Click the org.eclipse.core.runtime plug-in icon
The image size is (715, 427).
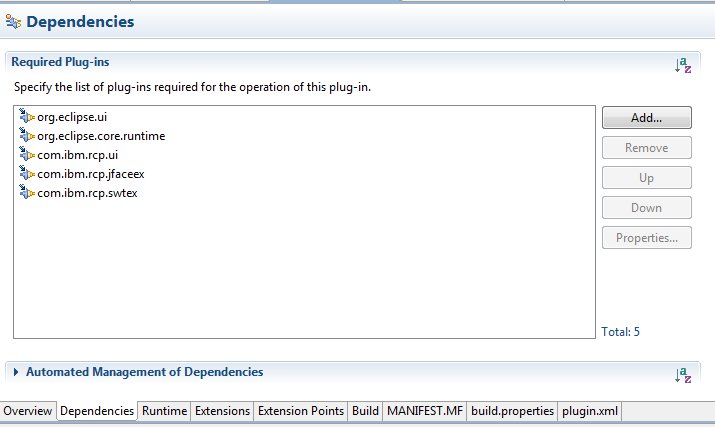pyautogui.click(x=26, y=136)
